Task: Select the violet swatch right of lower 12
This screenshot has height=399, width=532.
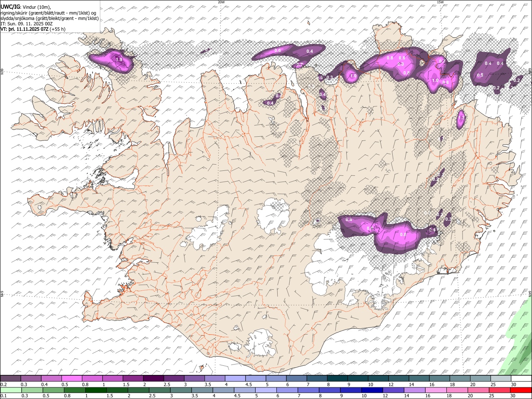Action: coord(393,390)
